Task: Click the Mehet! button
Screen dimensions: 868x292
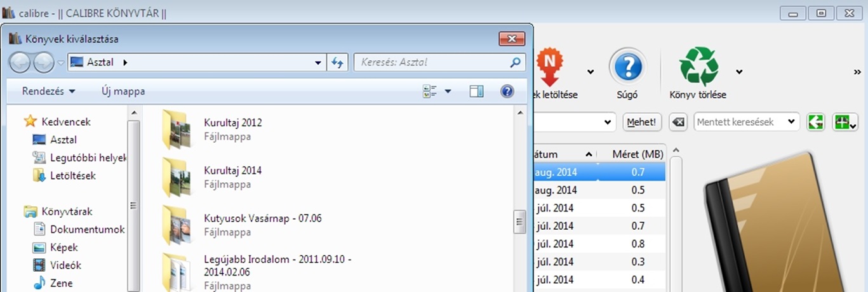Action: coord(642,122)
